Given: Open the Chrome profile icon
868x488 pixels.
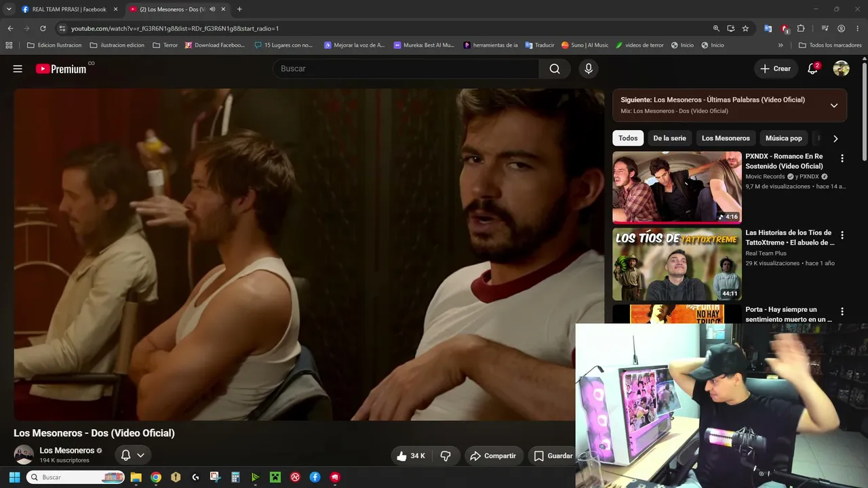Looking at the screenshot, I should tap(841, 28).
